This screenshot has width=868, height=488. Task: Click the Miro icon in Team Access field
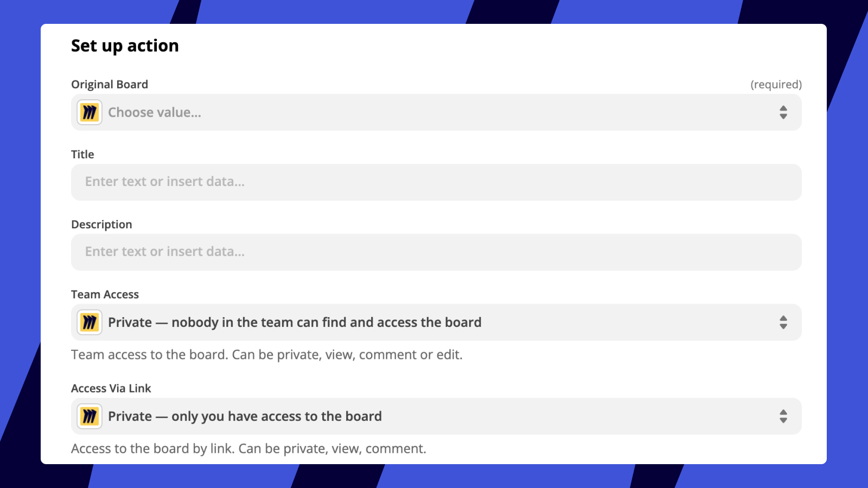pos(90,323)
